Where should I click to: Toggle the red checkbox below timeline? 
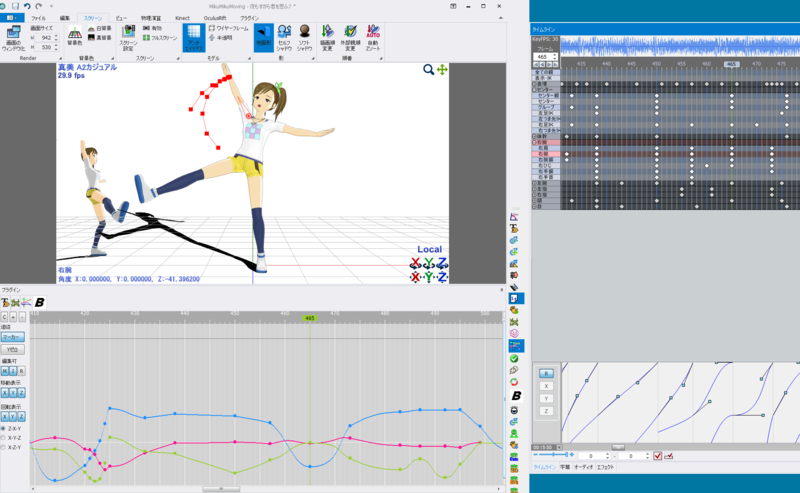[658, 456]
